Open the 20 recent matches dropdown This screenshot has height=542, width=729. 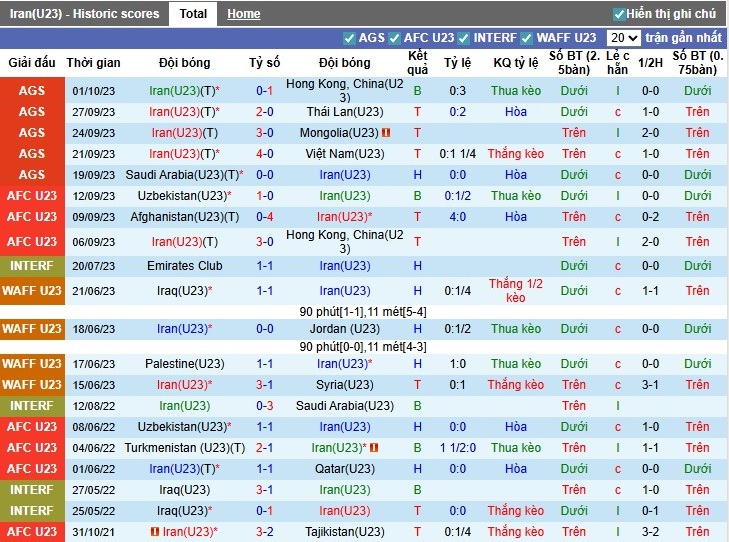tap(624, 38)
